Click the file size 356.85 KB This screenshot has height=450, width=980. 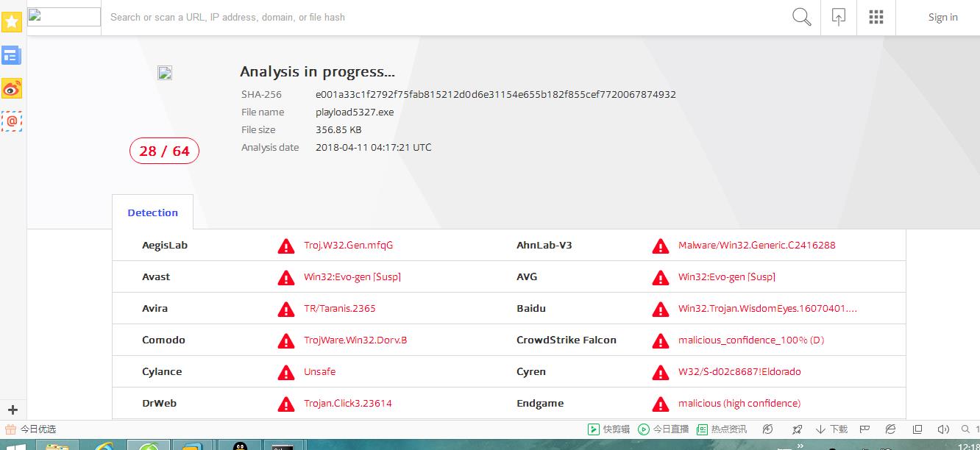(x=338, y=129)
